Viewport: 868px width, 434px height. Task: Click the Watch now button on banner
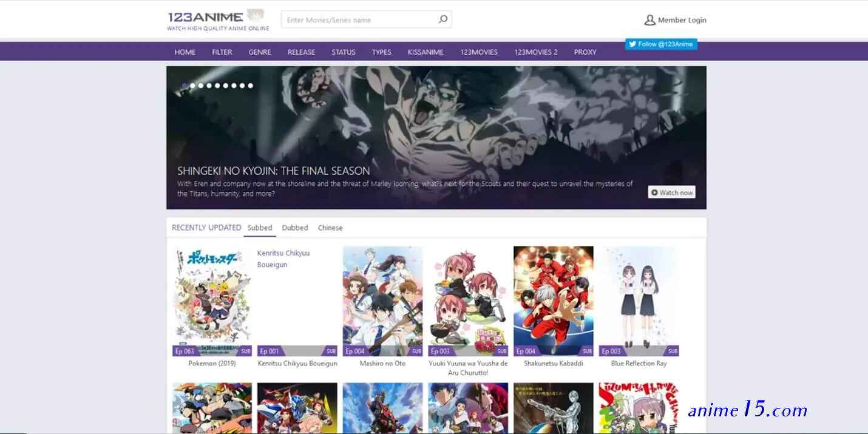pyautogui.click(x=671, y=192)
